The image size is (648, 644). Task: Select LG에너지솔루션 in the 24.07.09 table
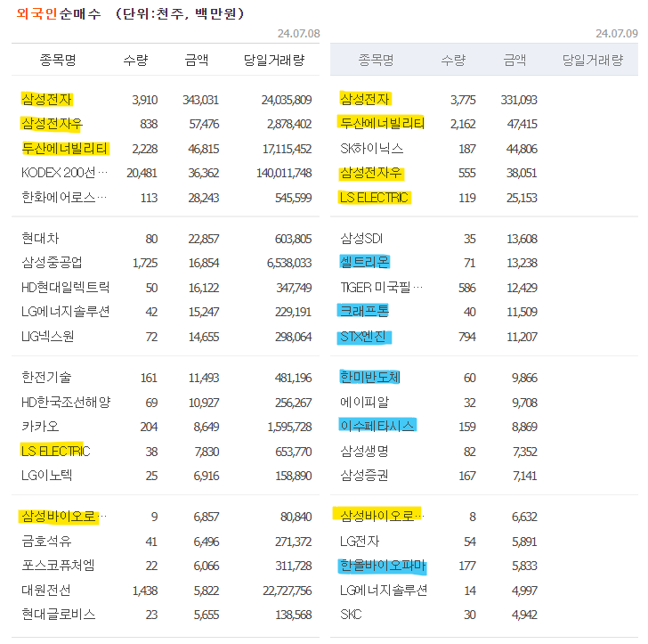pyautogui.click(x=384, y=590)
